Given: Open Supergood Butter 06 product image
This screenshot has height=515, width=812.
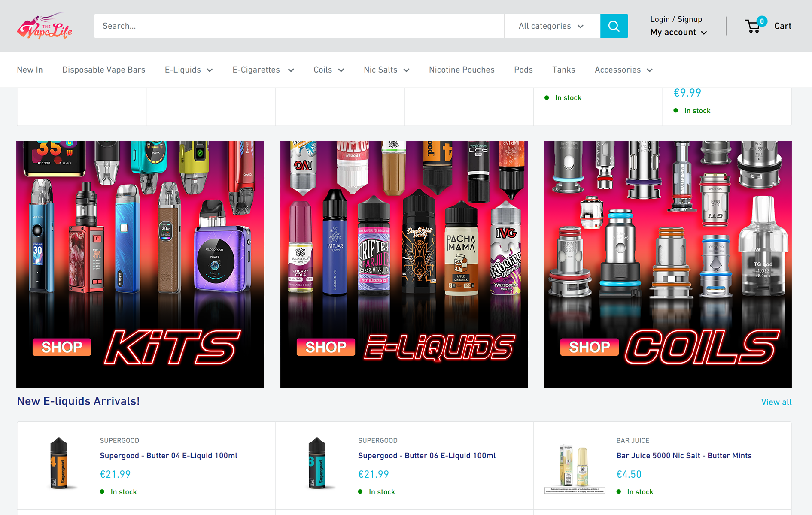Looking at the screenshot, I should click(x=317, y=463).
